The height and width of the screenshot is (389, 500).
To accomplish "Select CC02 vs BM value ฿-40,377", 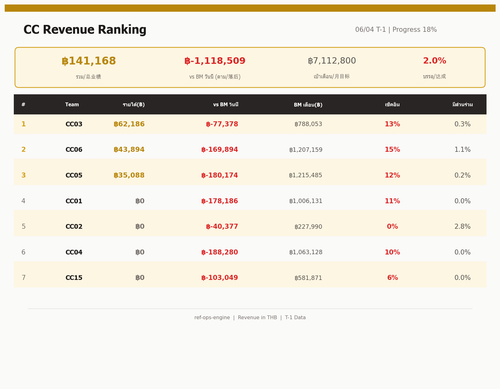I will pos(222,226).
